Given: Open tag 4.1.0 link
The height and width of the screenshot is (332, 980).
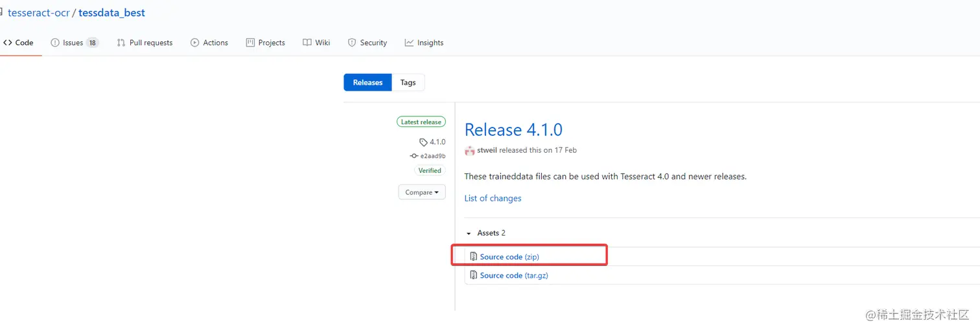Looking at the screenshot, I should [437, 142].
